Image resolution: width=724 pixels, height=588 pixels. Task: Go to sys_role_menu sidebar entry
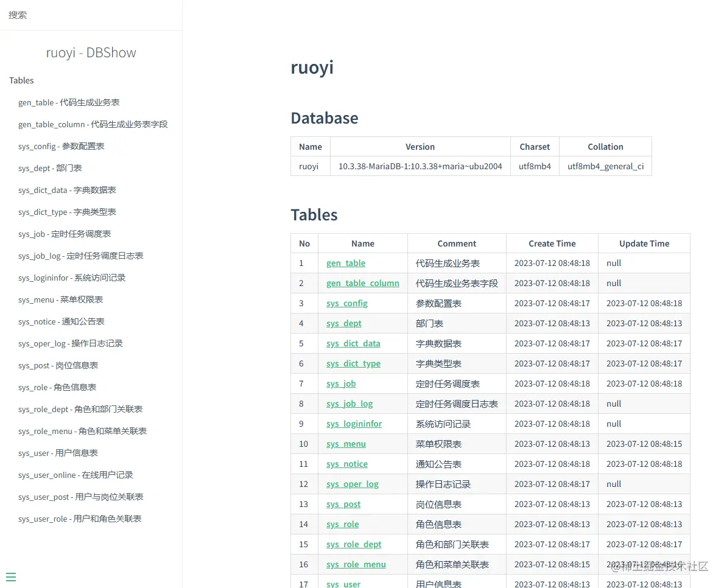click(x=82, y=431)
